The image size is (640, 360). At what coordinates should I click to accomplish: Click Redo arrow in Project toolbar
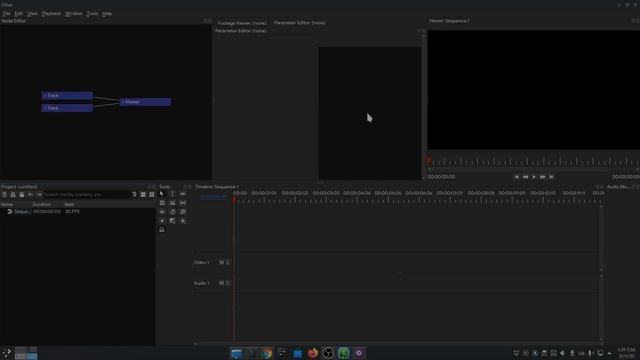39,195
